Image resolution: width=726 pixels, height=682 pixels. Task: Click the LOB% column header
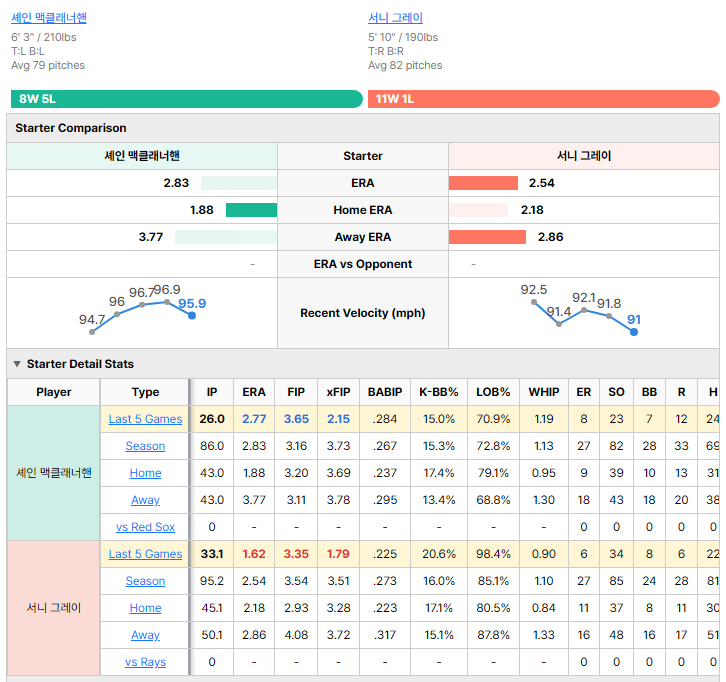click(x=494, y=392)
